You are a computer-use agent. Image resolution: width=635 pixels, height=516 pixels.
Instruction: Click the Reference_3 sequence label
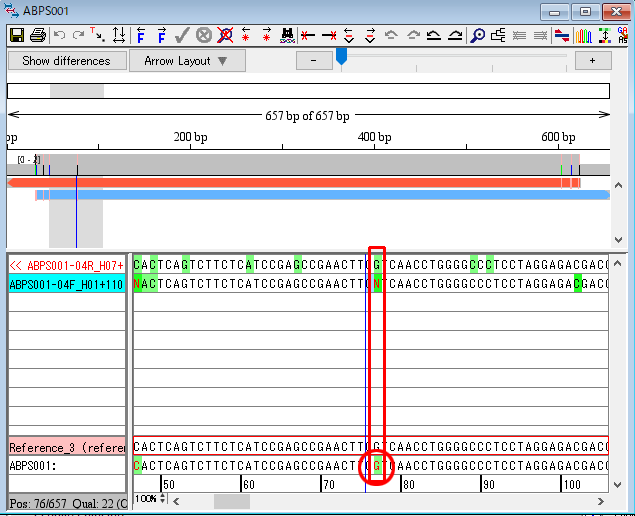pos(67,447)
